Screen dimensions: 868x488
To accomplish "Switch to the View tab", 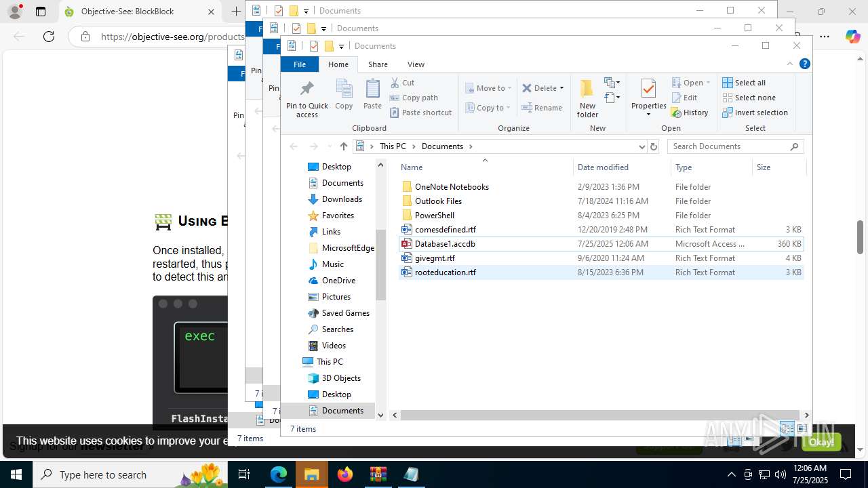I will [x=416, y=64].
